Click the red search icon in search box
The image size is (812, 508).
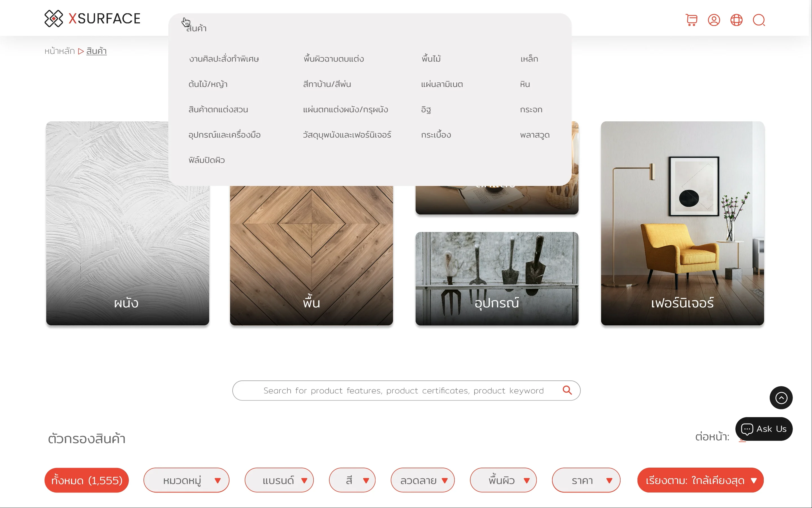pyautogui.click(x=567, y=390)
